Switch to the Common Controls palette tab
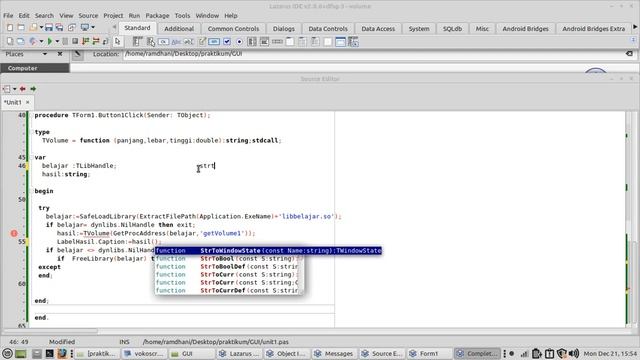 click(233, 29)
